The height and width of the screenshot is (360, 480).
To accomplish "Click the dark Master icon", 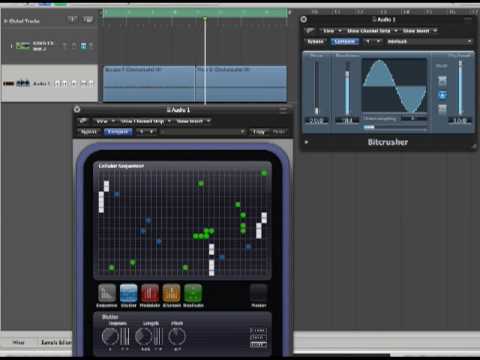I will 259,293.
